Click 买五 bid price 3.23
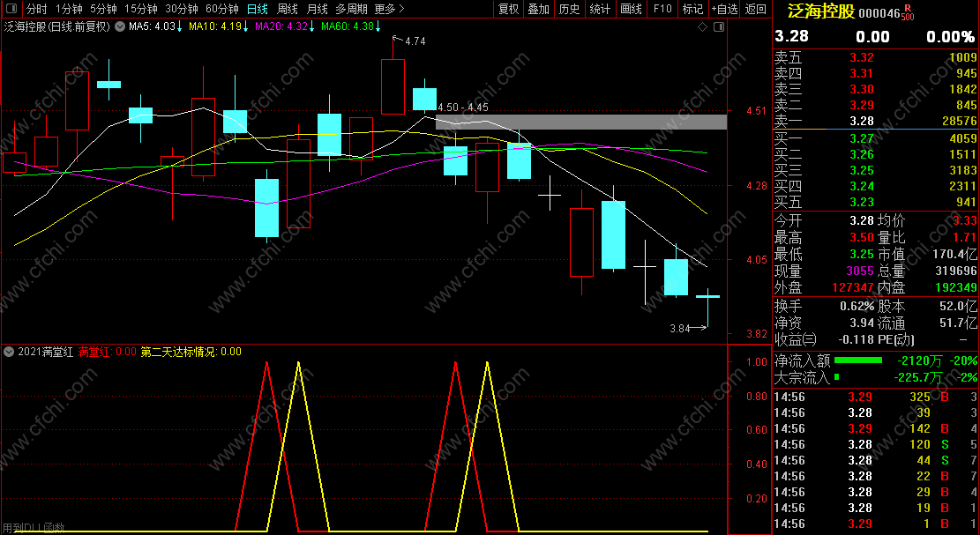Image resolution: width=980 pixels, height=535 pixels. pos(861,202)
